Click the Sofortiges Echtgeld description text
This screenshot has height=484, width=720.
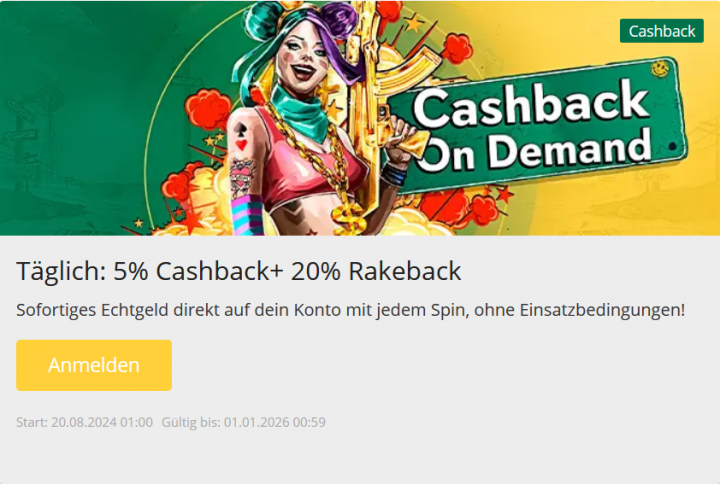click(x=350, y=310)
